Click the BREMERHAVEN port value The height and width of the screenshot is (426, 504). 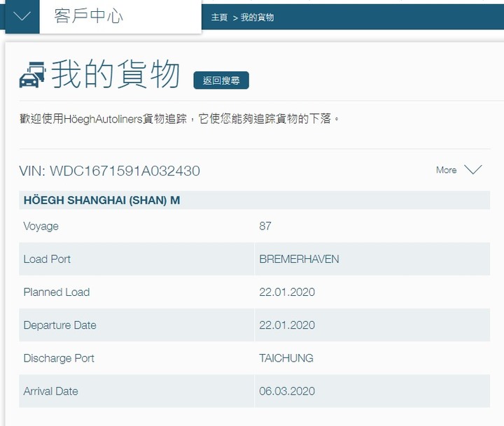point(299,260)
